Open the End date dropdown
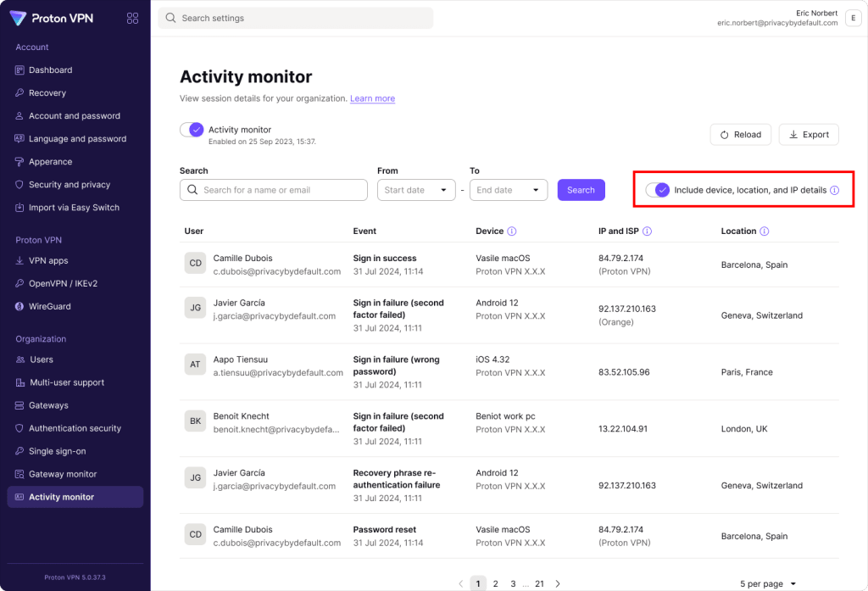 (x=509, y=190)
